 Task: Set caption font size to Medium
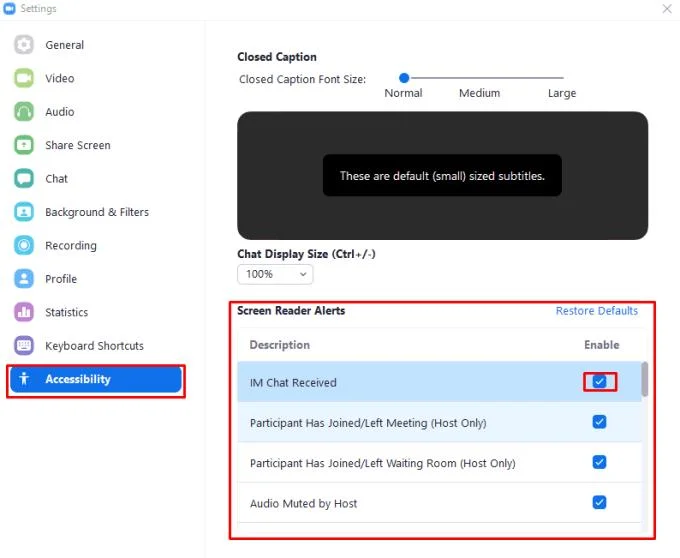[x=479, y=93]
